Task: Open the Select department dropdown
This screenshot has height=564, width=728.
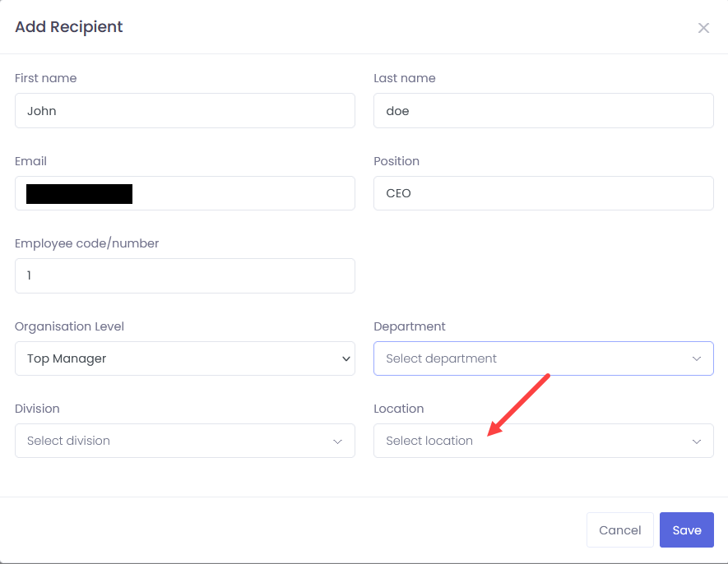Action: tap(543, 358)
